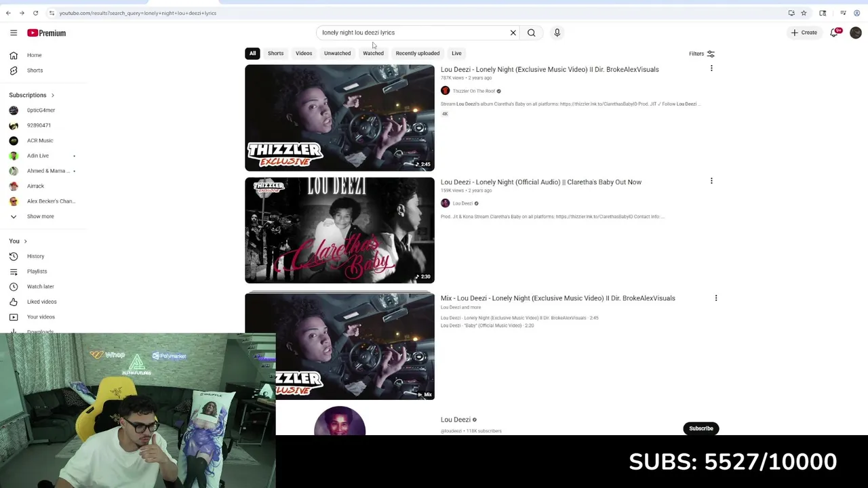
Task: Go back with browser back arrow
Action: click(8, 13)
